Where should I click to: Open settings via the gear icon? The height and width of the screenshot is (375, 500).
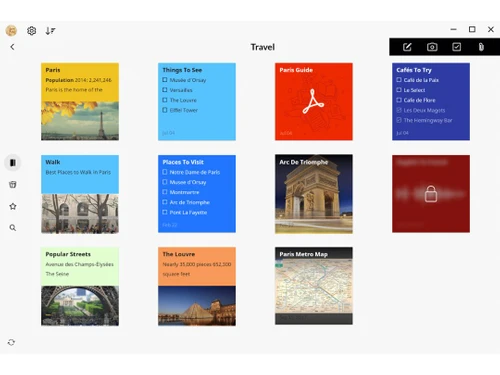(x=32, y=31)
